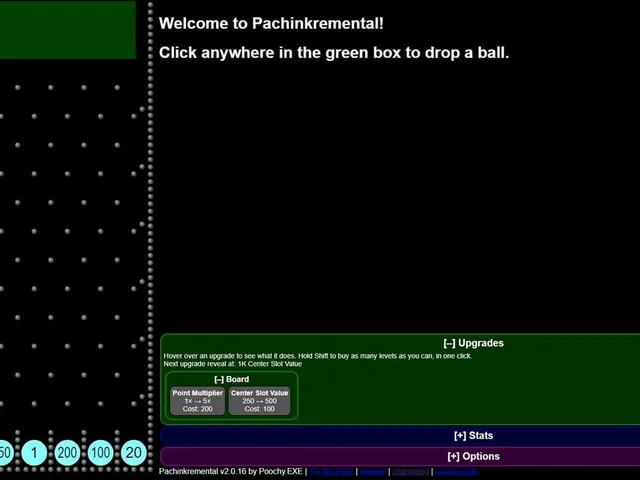Click the slot labeled 20

point(134,453)
